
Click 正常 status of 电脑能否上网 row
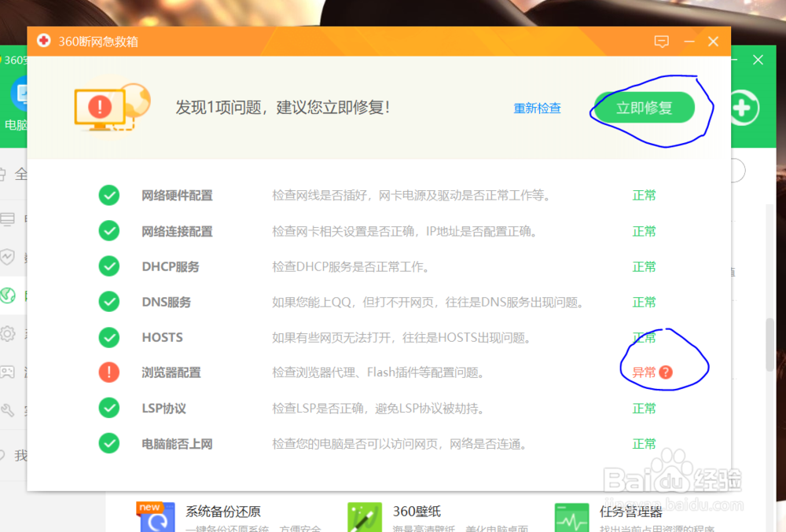pos(645,444)
